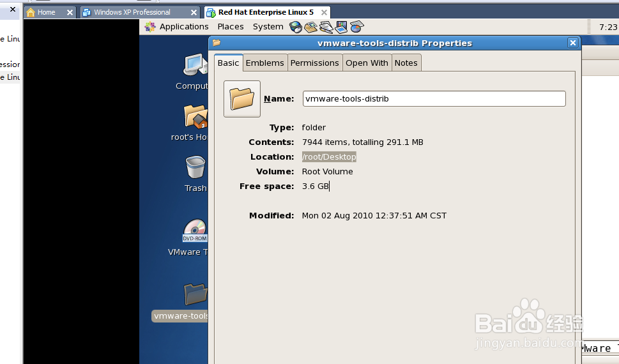Click the Root Volume value
619x364 pixels.
pos(327,172)
